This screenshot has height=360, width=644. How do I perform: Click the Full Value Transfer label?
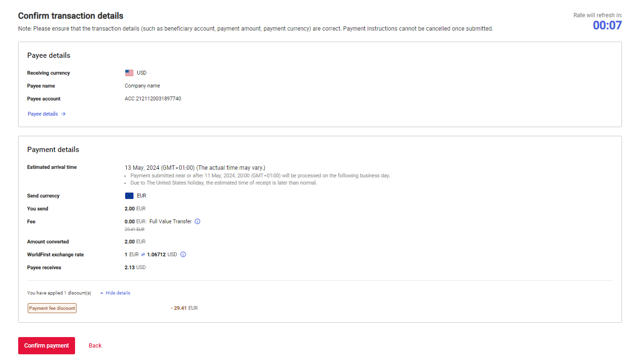coord(170,222)
